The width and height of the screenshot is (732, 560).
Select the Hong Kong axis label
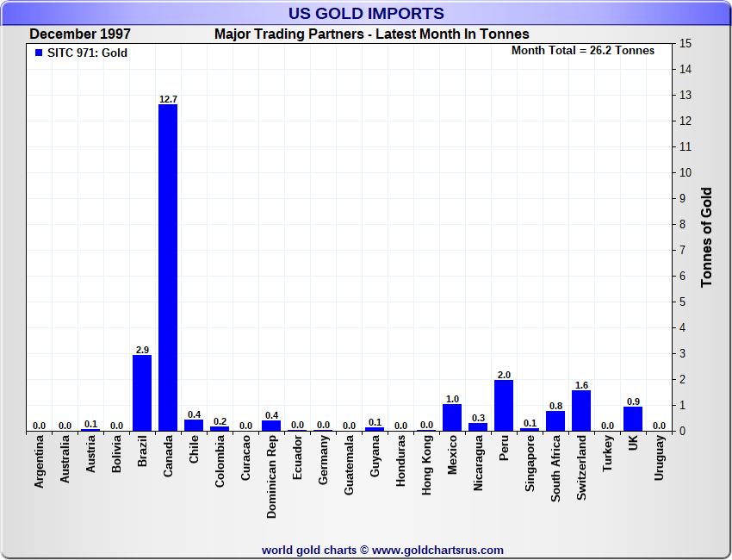click(x=426, y=465)
